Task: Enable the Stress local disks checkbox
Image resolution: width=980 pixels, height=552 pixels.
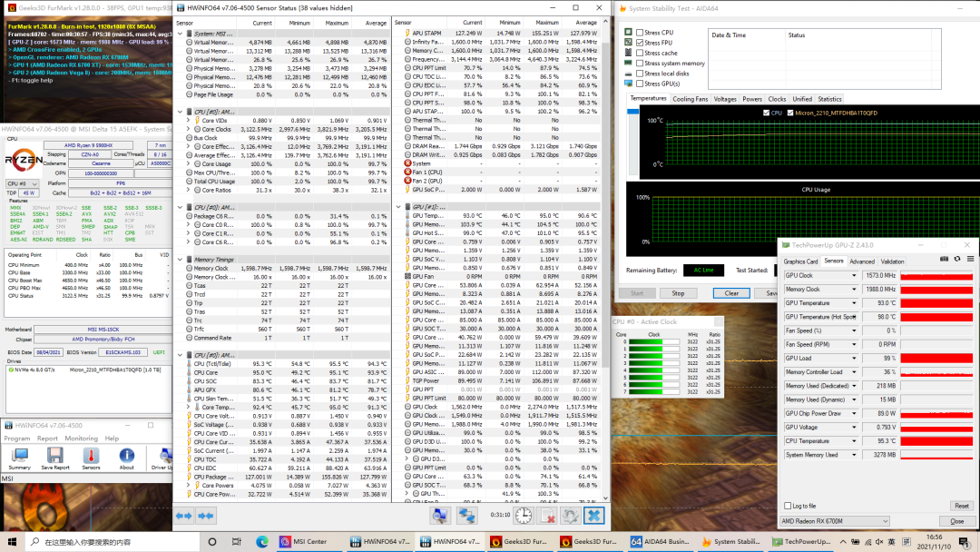Action: pos(640,74)
